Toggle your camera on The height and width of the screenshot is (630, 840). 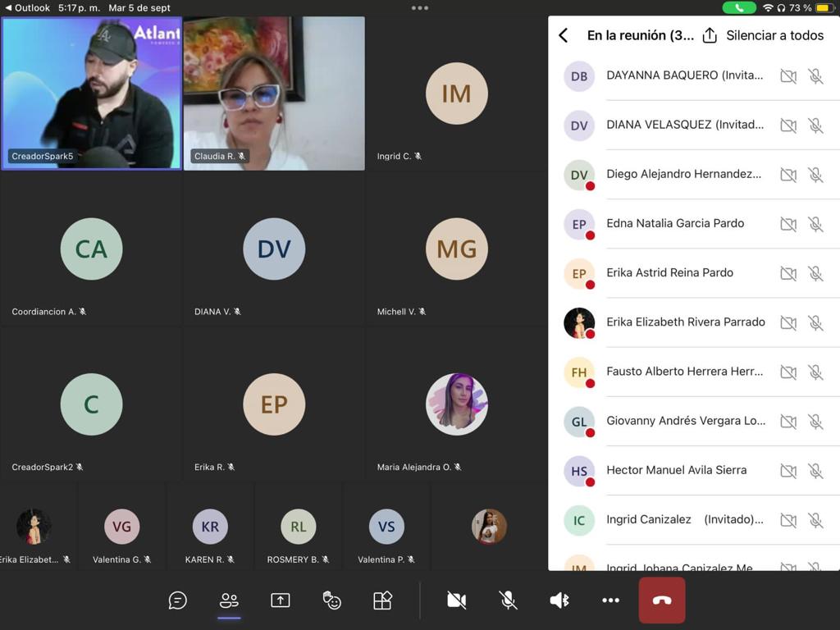457,600
